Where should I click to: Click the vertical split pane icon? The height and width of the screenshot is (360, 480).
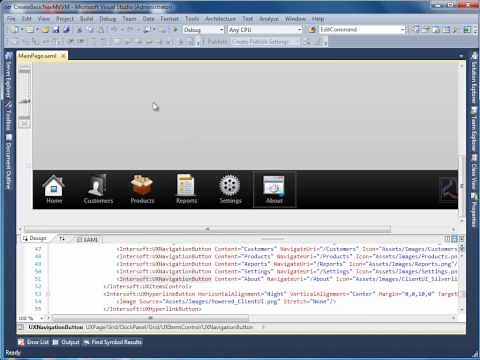tap(447, 239)
